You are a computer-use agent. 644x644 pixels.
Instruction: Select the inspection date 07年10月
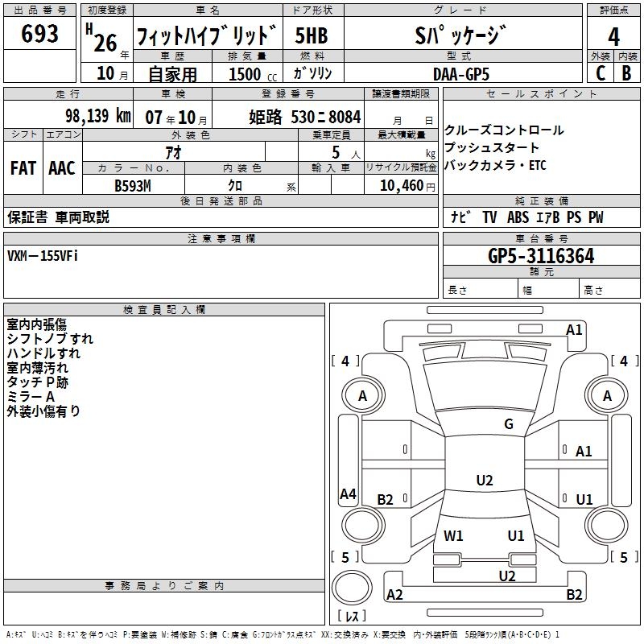[x=176, y=118]
